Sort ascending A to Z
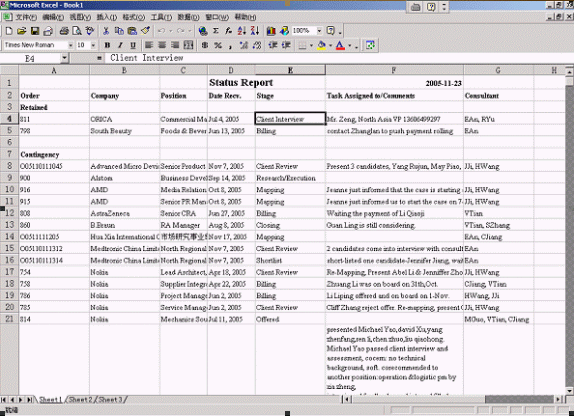Viewport: 574px width, 416px height. [242, 31]
